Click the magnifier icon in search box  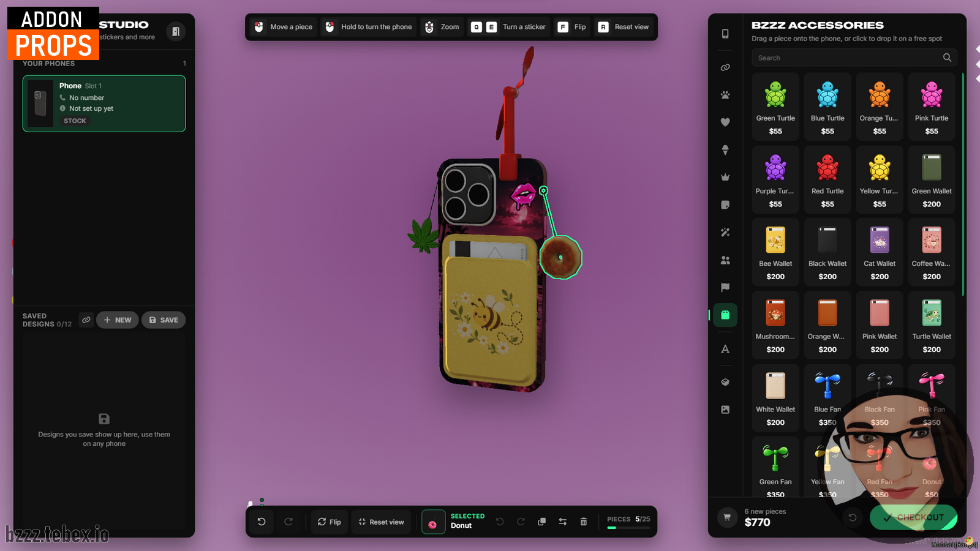tap(947, 58)
